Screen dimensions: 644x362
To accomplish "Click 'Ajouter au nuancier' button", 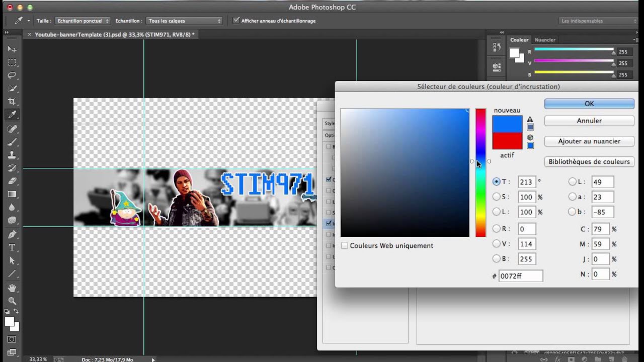I will pyautogui.click(x=589, y=141).
